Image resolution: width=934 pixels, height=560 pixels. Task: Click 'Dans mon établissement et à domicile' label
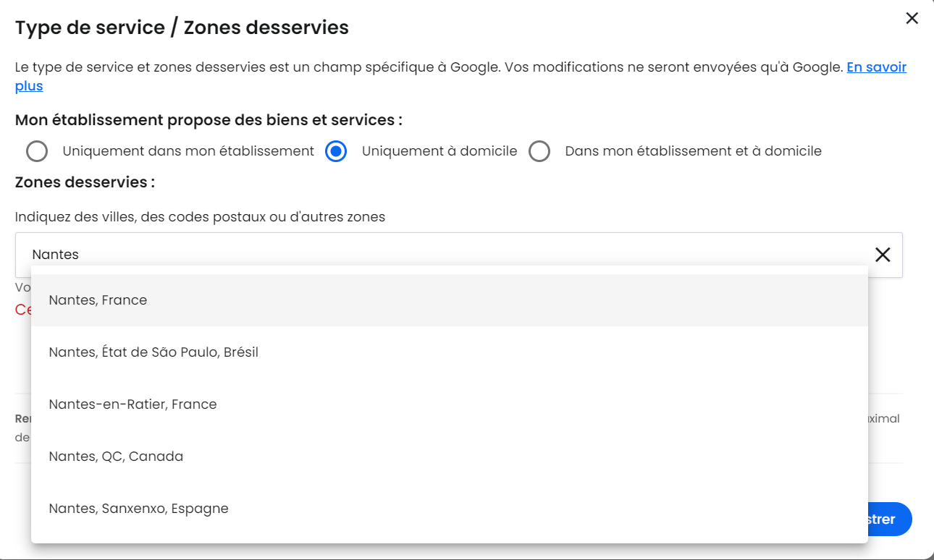click(x=693, y=151)
